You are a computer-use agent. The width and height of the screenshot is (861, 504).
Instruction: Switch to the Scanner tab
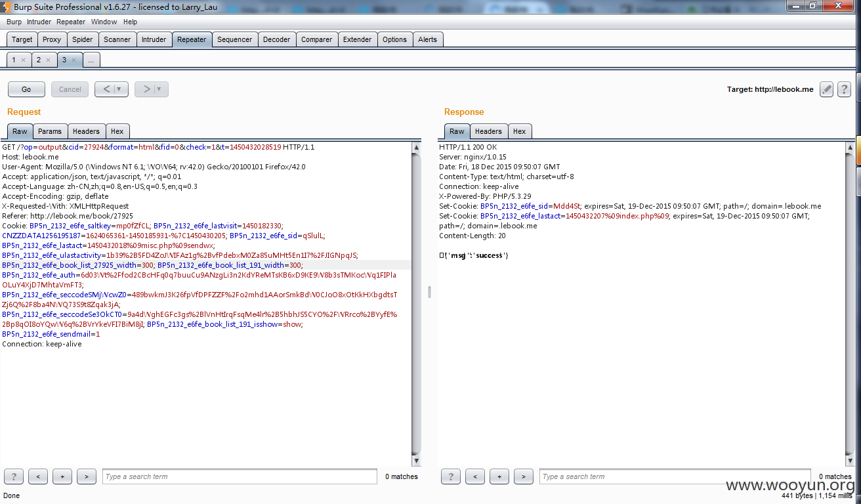pos(117,39)
